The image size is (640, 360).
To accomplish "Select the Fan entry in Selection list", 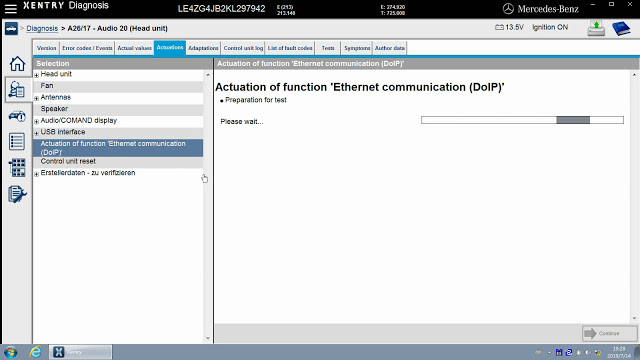I will [118, 86].
